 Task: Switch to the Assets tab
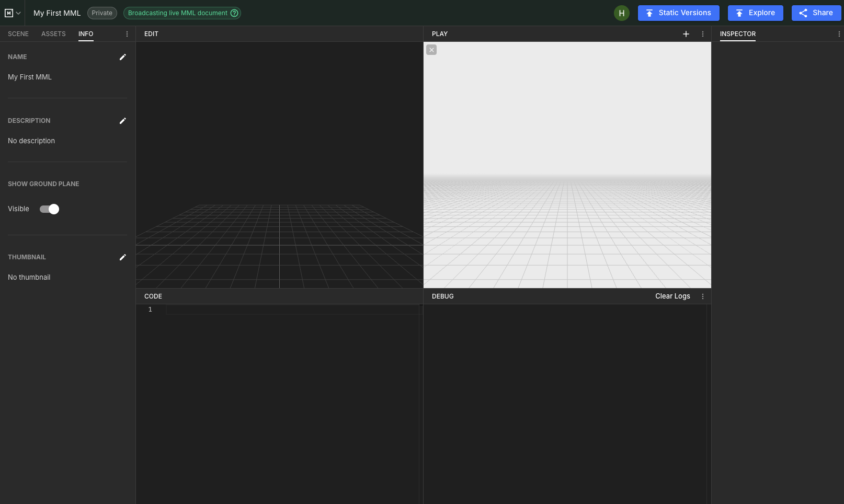53,34
